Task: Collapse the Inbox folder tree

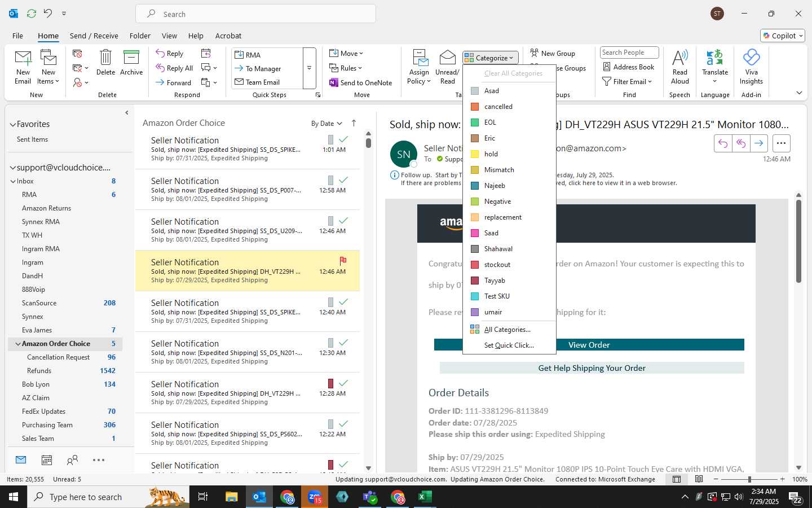Action: tap(13, 181)
